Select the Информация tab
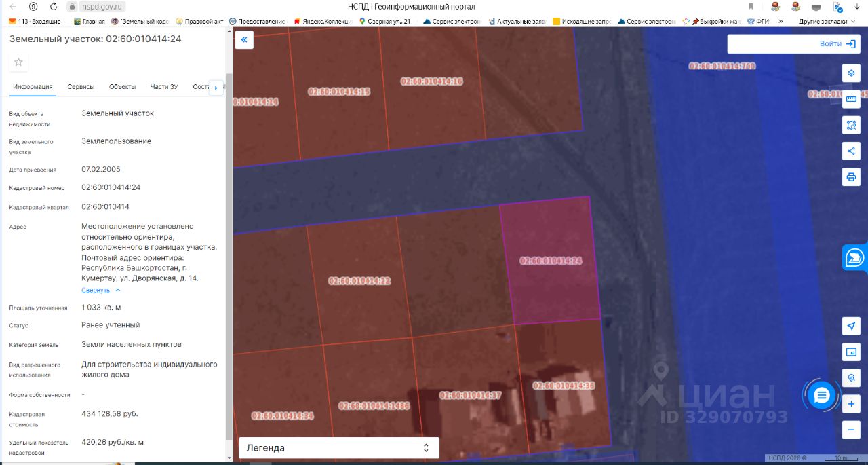This screenshot has height=465, width=868. click(33, 87)
